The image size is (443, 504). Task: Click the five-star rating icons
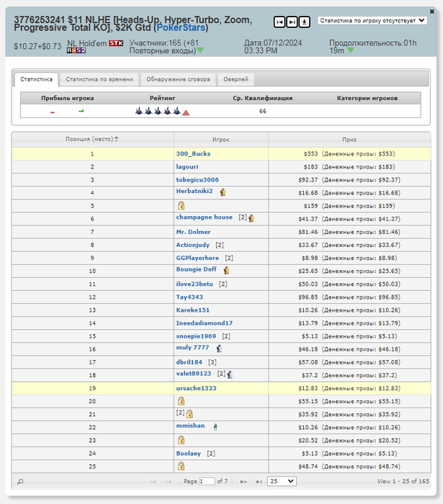pyautogui.click(x=158, y=111)
